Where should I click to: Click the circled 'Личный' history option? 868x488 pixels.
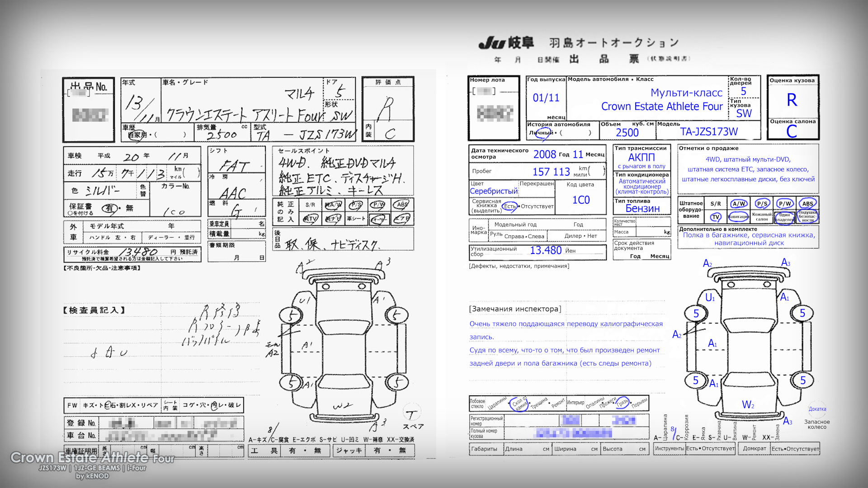click(541, 133)
